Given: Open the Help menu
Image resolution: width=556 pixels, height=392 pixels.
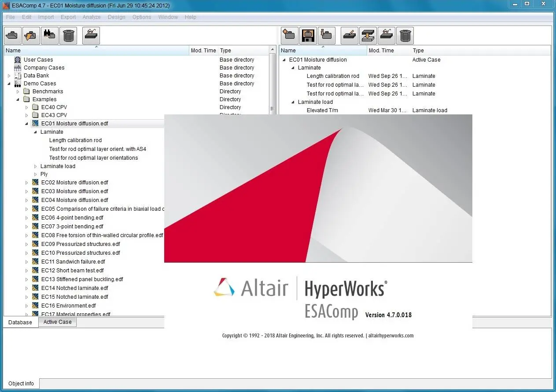Looking at the screenshot, I should tap(191, 17).
